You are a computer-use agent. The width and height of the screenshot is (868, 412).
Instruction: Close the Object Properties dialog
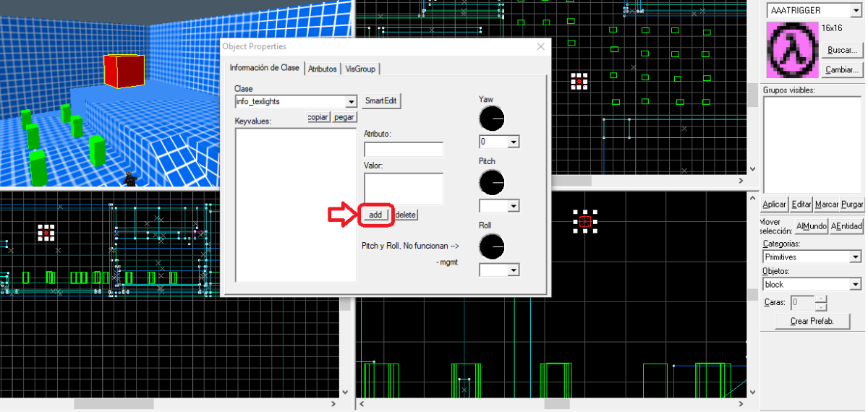540,47
